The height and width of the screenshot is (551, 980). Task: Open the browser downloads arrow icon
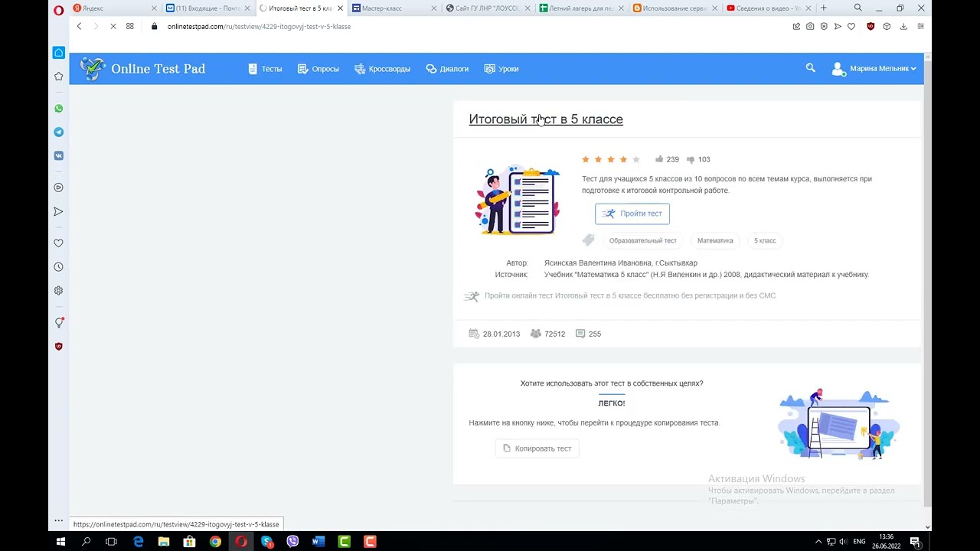[x=903, y=26]
